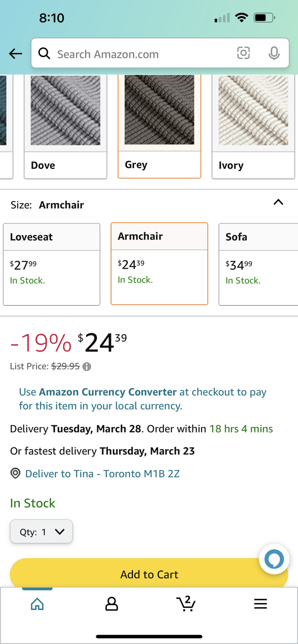This screenshot has height=644, width=298.
Task: Open the account profile tab
Action: click(x=111, y=604)
